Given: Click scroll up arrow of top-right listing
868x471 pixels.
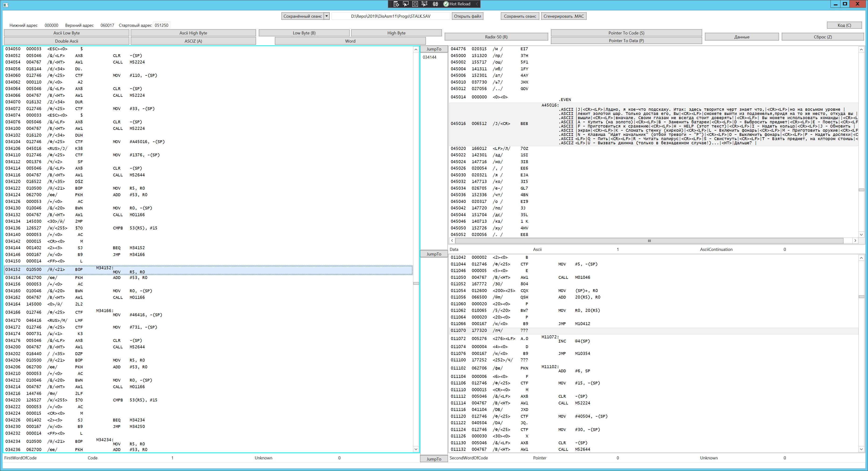Looking at the screenshot, I should click(861, 50).
